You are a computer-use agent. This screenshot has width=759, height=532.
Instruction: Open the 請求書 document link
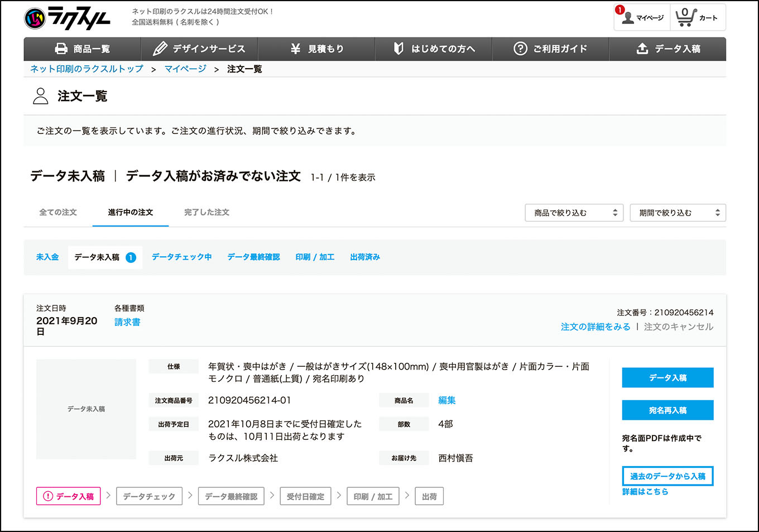pyautogui.click(x=127, y=322)
